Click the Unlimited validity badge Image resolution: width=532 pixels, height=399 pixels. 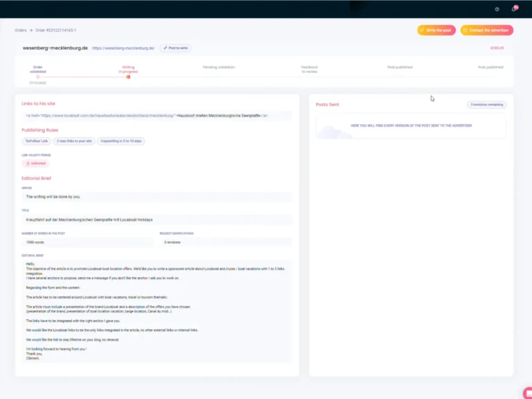(35, 163)
